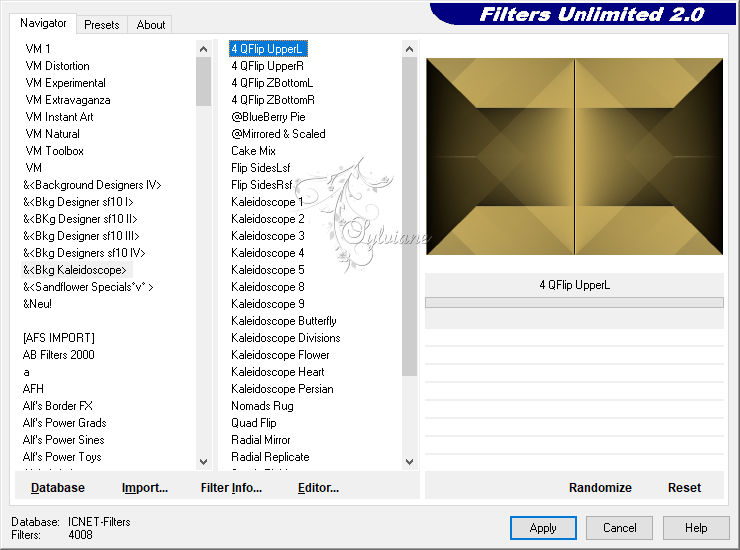Select Alf's Power Toys category
The image size is (740, 550).
[x=62, y=457]
